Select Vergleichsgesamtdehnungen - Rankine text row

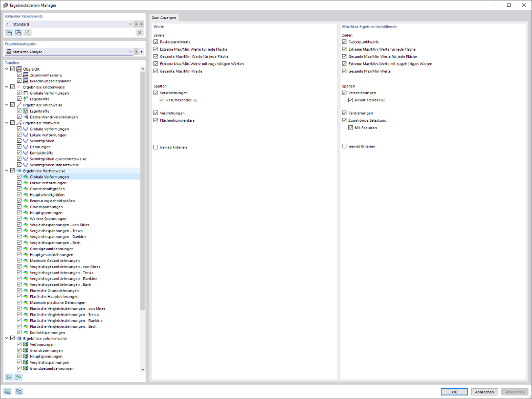(63, 279)
